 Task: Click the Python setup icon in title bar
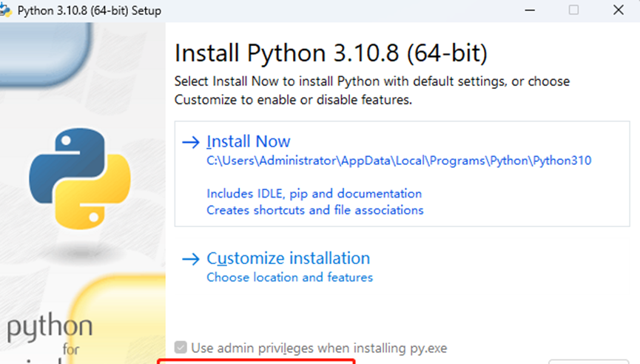tap(6, 10)
